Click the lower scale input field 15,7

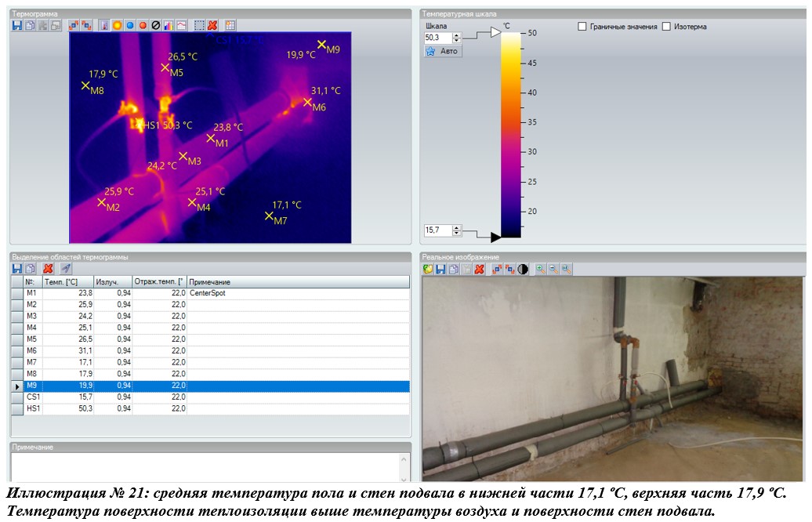[x=438, y=230]
